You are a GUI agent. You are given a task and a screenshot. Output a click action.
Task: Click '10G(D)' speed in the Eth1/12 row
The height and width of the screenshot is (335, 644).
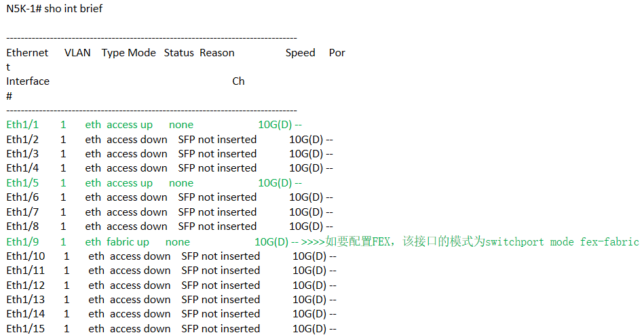coord(309,285)
